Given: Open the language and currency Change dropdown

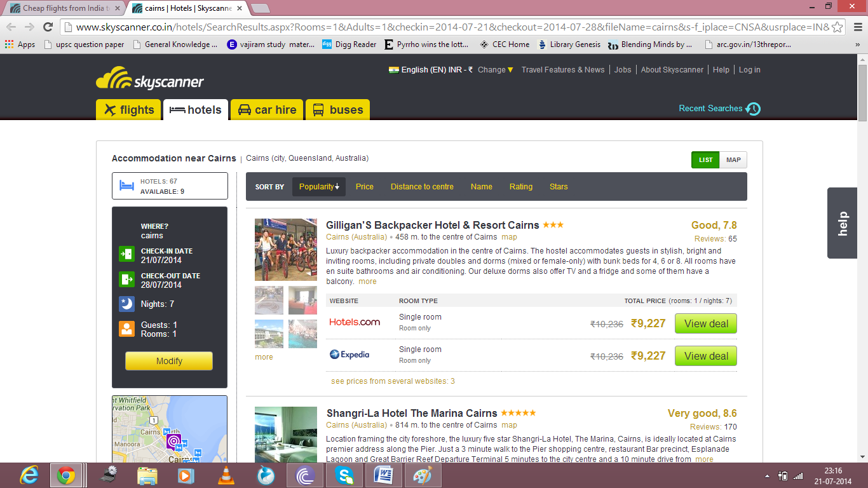Looking at the screenshot, I should [x=496, y=70].
